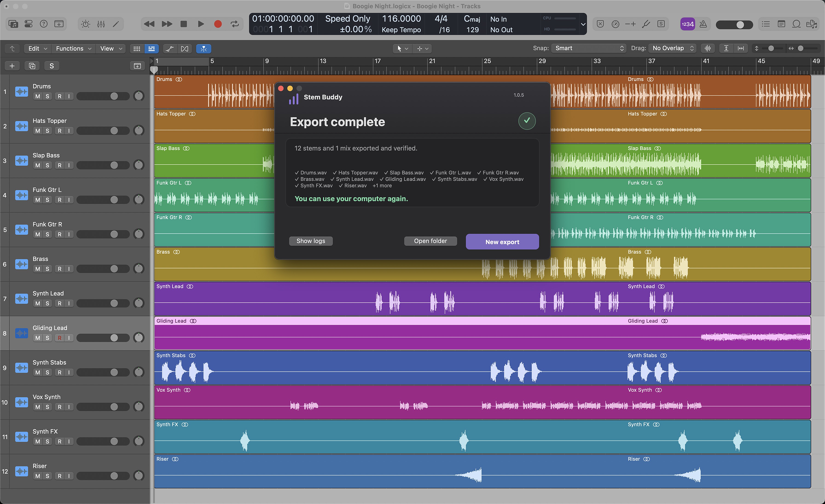Click the red Record button
This screenshot has width=825, height=504.
coord(218,24)
